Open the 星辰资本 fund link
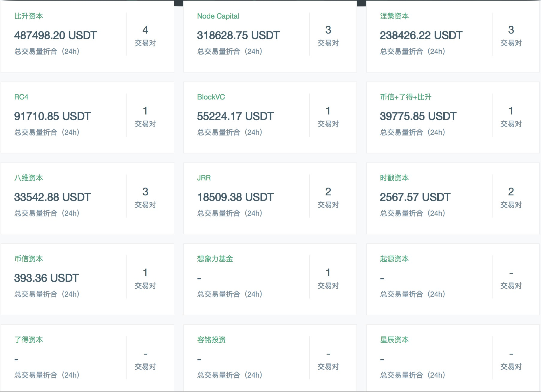541x392 pixels. [x=394, y=340]
